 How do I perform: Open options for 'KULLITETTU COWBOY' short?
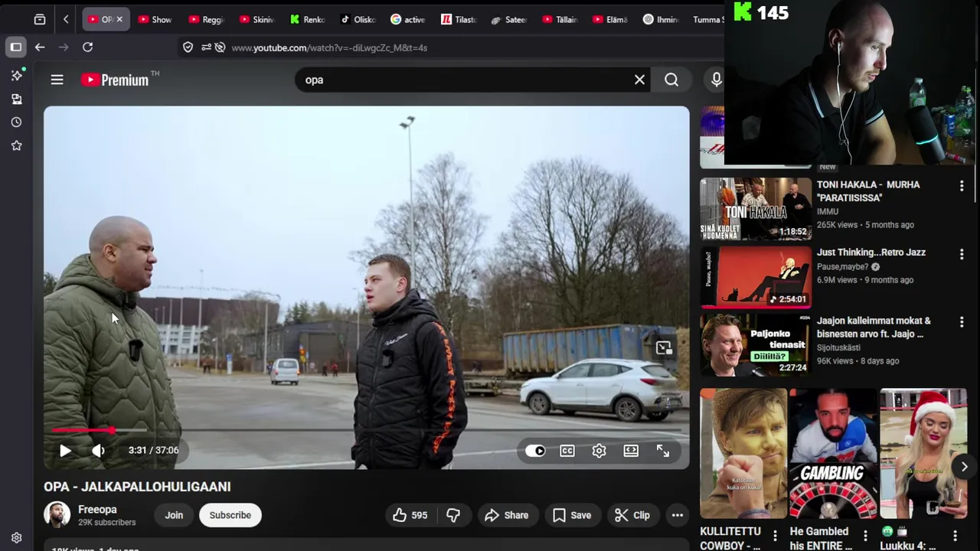[775, 536]
